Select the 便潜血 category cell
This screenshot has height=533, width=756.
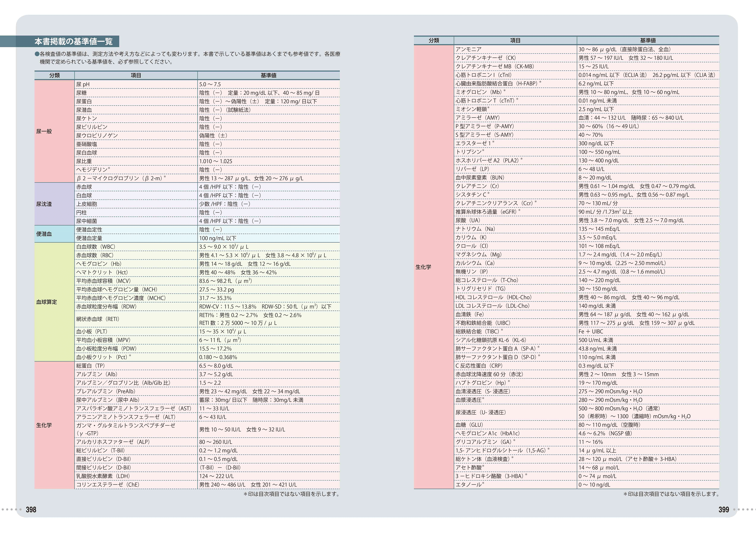click(54, 234)
